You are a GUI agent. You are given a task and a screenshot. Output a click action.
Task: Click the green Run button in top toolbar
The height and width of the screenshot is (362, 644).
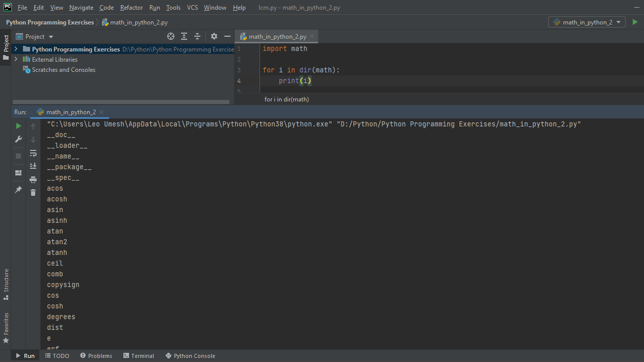[x=635, y=22]
